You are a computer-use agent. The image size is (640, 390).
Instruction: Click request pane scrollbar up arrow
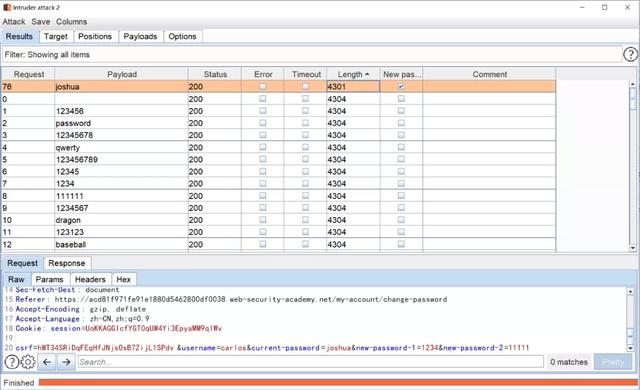tap(630, 291)
